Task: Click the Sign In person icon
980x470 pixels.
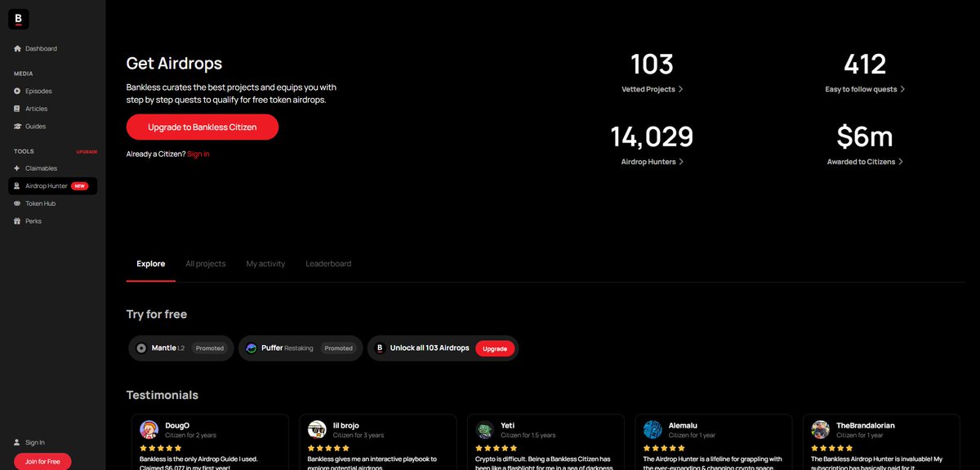Action: pos(17,442)
